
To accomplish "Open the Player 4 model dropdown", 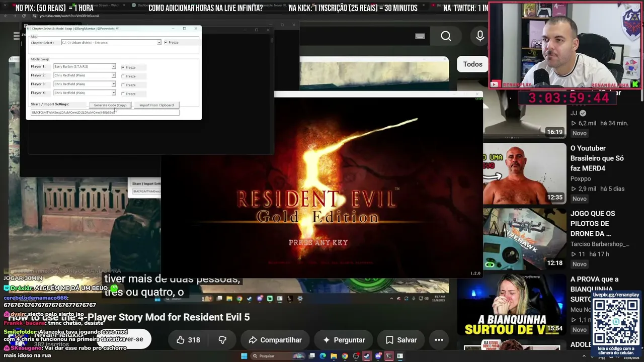I will point(85,93).
